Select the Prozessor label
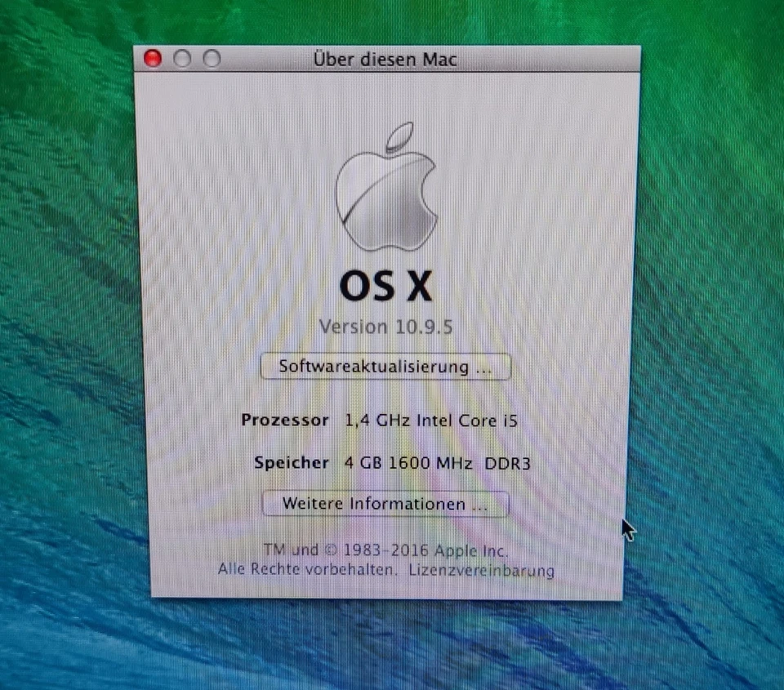 [x=285, y=420]
